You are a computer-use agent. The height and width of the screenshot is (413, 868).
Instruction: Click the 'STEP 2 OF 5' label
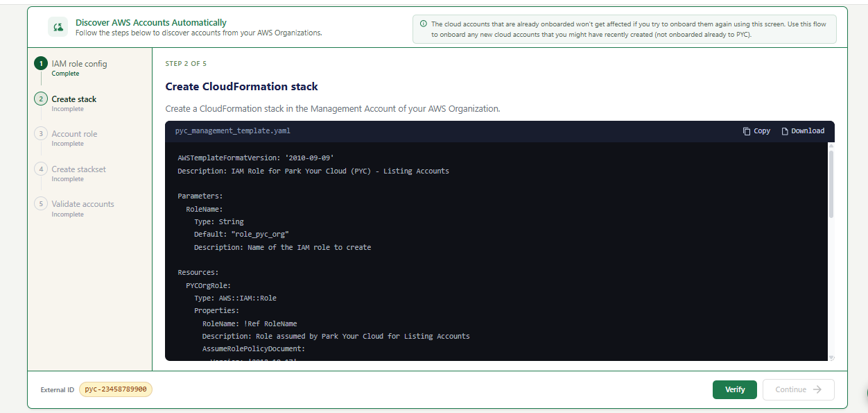(186, 64)
